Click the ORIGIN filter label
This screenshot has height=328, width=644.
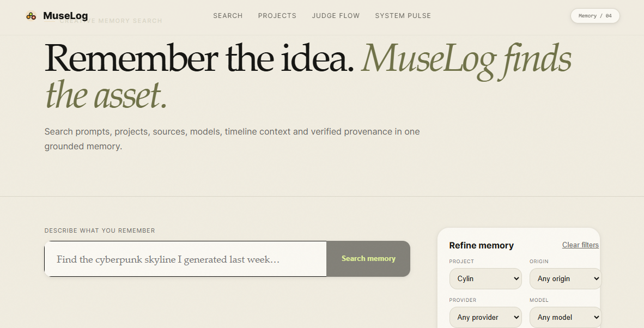(539, 262)
